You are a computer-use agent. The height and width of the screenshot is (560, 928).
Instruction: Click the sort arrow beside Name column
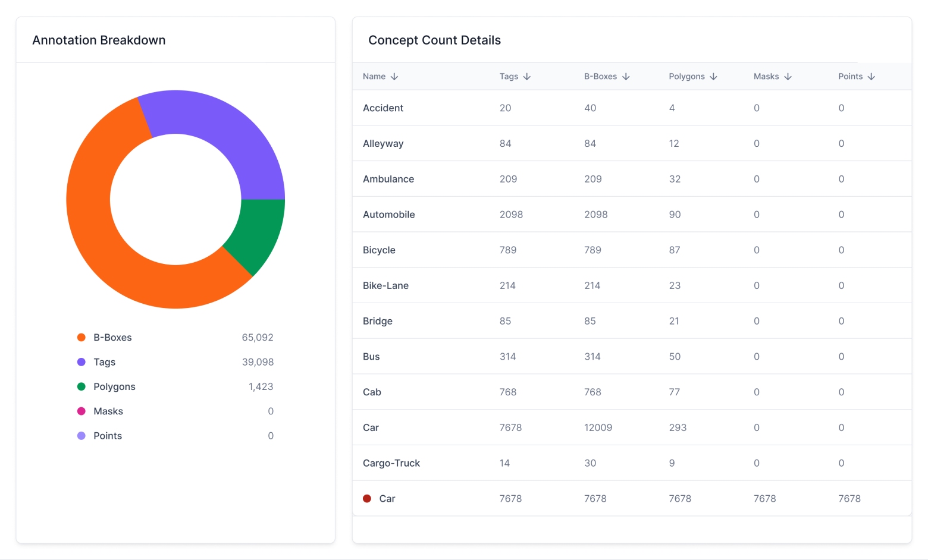394,77
